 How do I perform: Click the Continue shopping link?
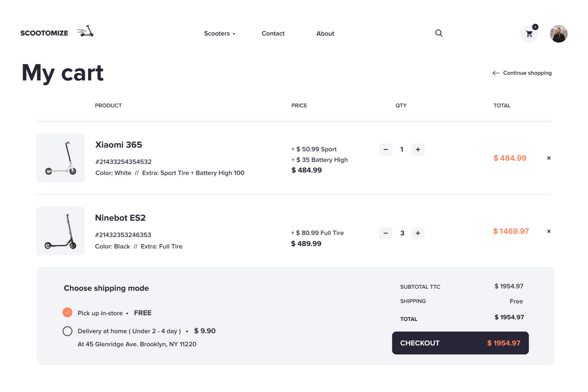click(522, 73)
